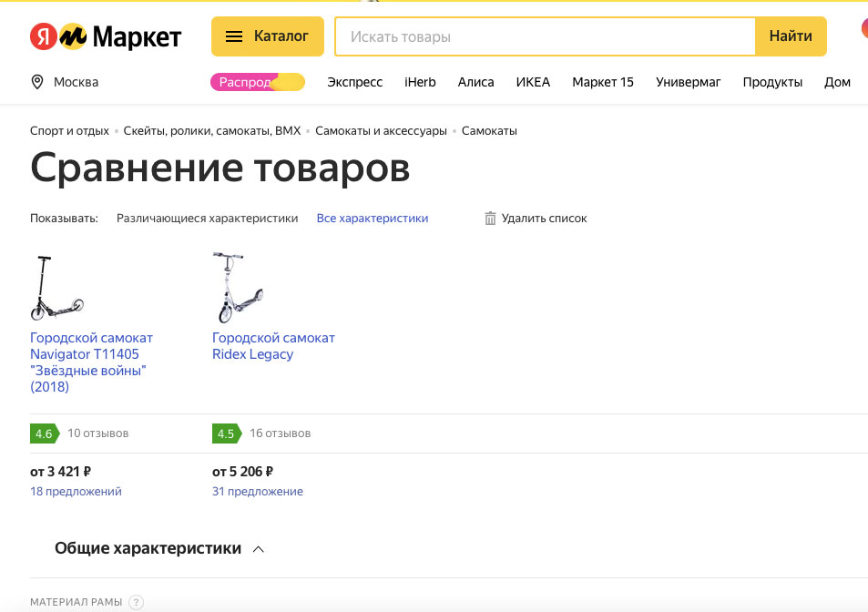
Task: Open the 31 предложение offers link
Action: 258,492
